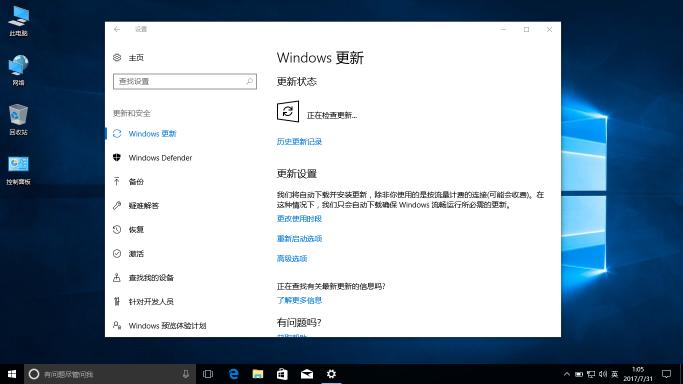Screen dimensions: 683x384
Task: Click the Cortana microphone icon
Action: [x=186, y=374]
